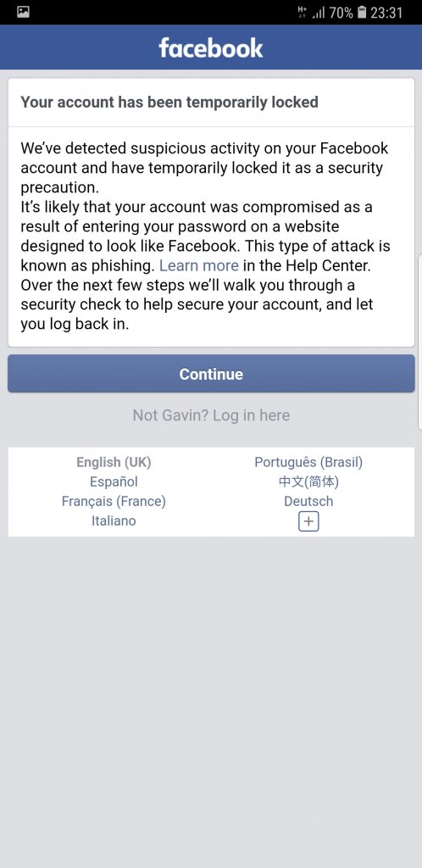The height and width of the screenshot is (868, 422).
Task: Tap the facebook logo in header
Action: coord(211,47)
